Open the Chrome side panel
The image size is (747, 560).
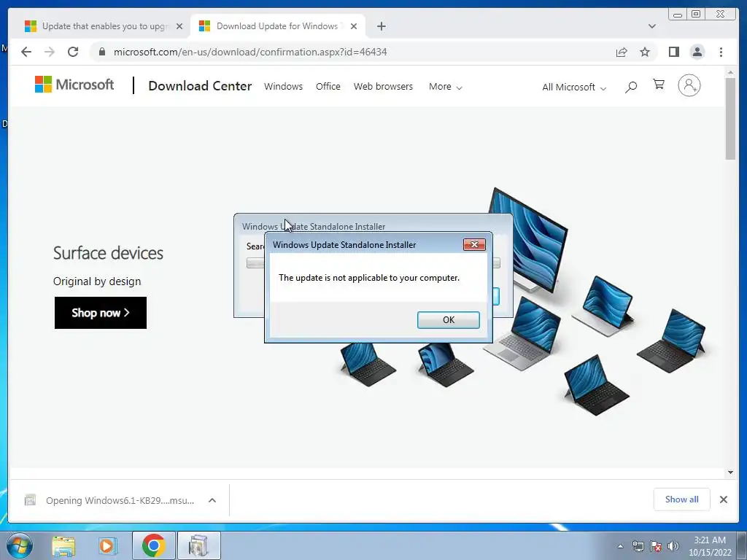673,52
